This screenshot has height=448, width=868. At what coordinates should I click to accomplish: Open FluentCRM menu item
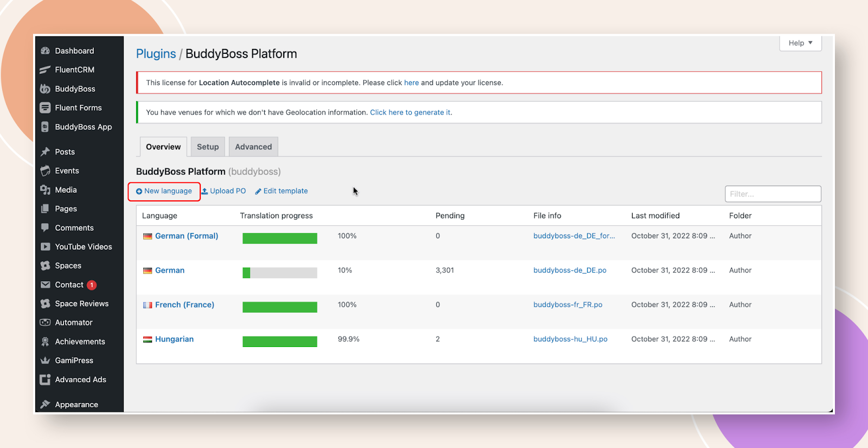pyautogui.click(x=74, y=70)
